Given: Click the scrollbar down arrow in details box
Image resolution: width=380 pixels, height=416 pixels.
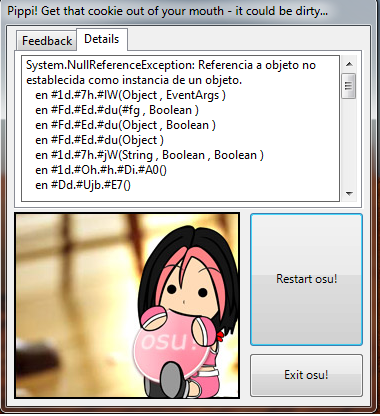Looking at the screenshot, I should (x=349, y=193).
